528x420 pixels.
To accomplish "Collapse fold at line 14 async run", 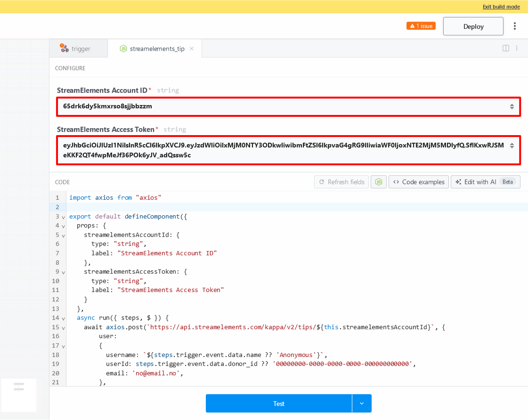I will [x=63, y=319].
